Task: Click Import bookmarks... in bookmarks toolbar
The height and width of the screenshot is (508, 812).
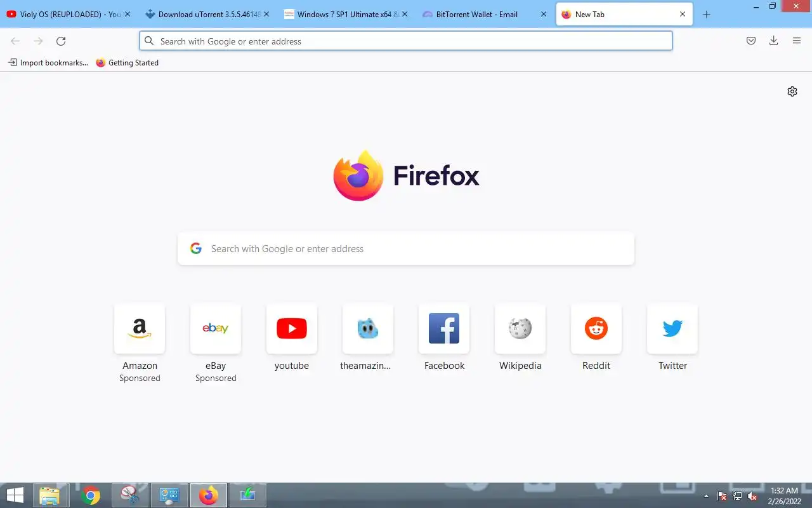Action: [x=48, y=63]
